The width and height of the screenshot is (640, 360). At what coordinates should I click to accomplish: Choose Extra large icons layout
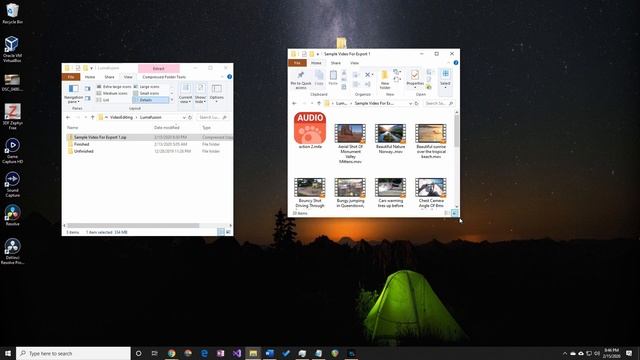pyautogui.click(x=114, y=87)
